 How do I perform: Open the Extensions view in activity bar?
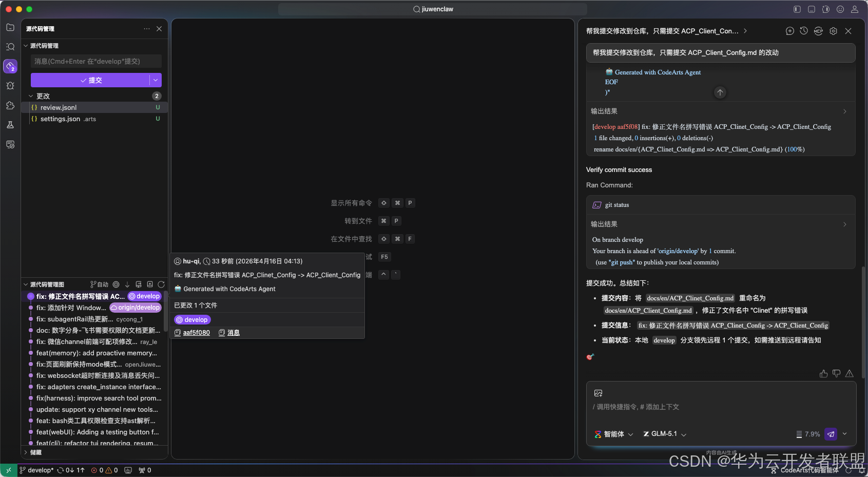click(10, 105)
